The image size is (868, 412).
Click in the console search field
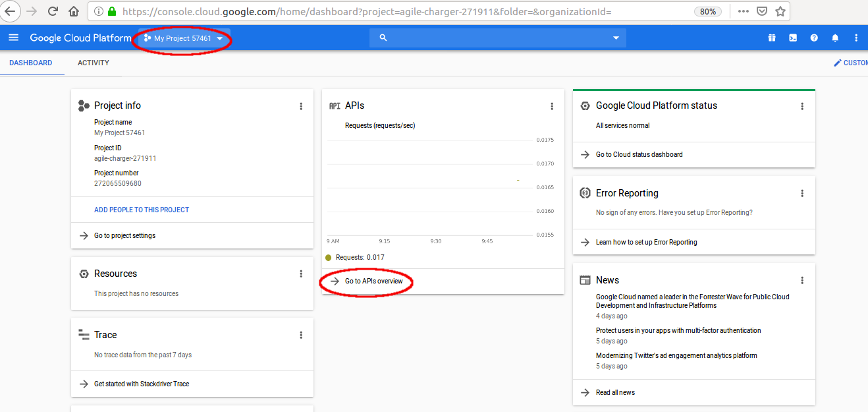pyautogui.click(x=498, y=38)
